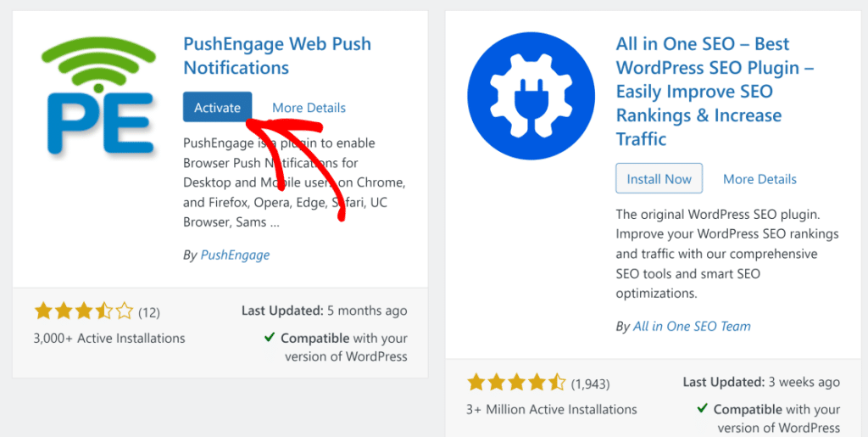Click the PushEngage star rating
868x437 pixels.
click(x=83, y=311)
